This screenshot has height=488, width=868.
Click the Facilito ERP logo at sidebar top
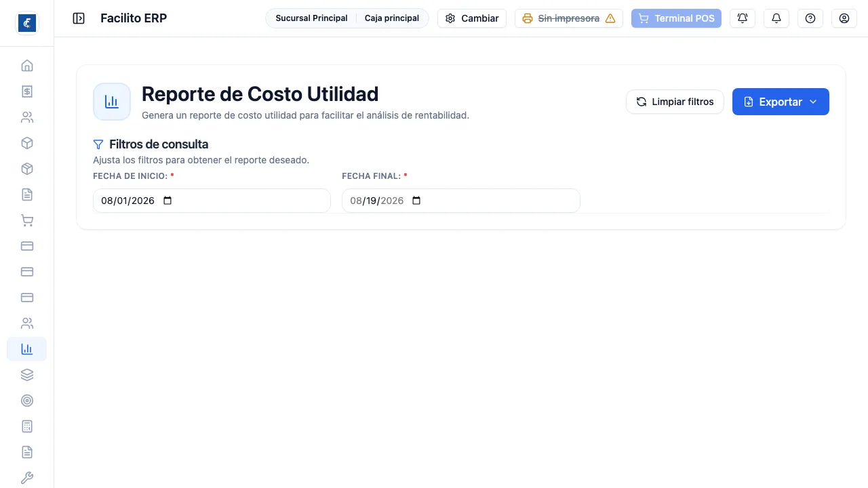[27, 23]
